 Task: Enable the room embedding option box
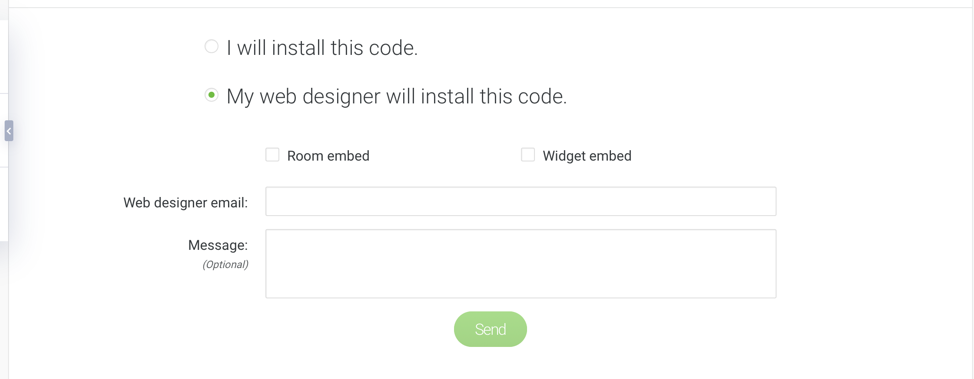coord(272,155)
